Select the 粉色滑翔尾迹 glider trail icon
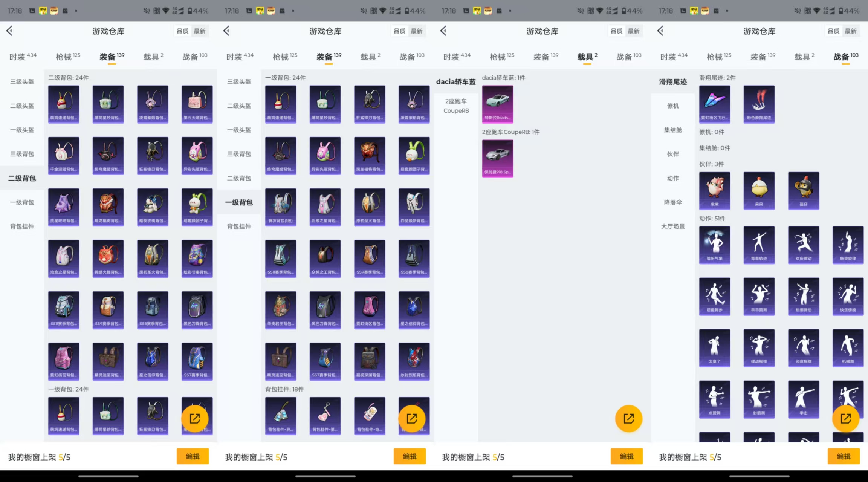 (759, 104)
